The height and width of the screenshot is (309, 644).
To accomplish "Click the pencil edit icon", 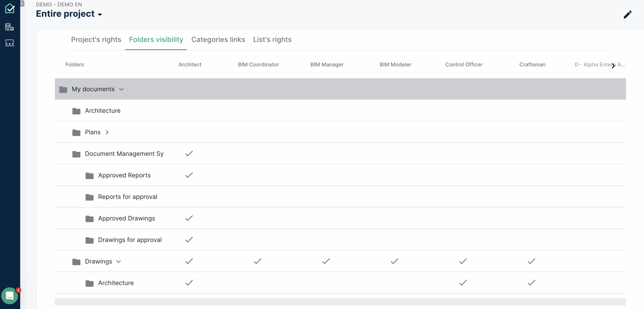I will point(627,15).
